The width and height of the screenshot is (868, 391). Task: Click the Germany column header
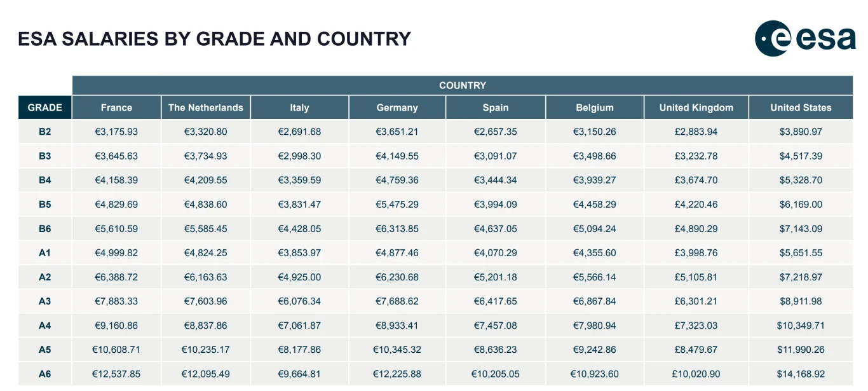click(397, 107)
